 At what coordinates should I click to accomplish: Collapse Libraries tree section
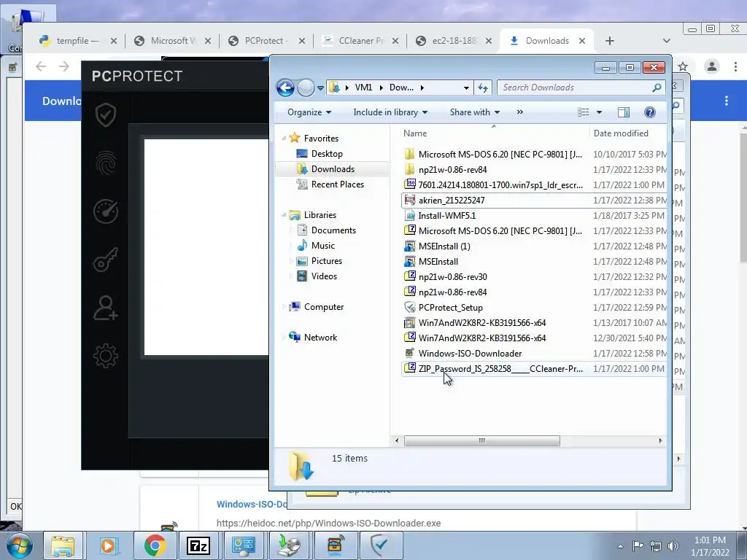[284, 215]
